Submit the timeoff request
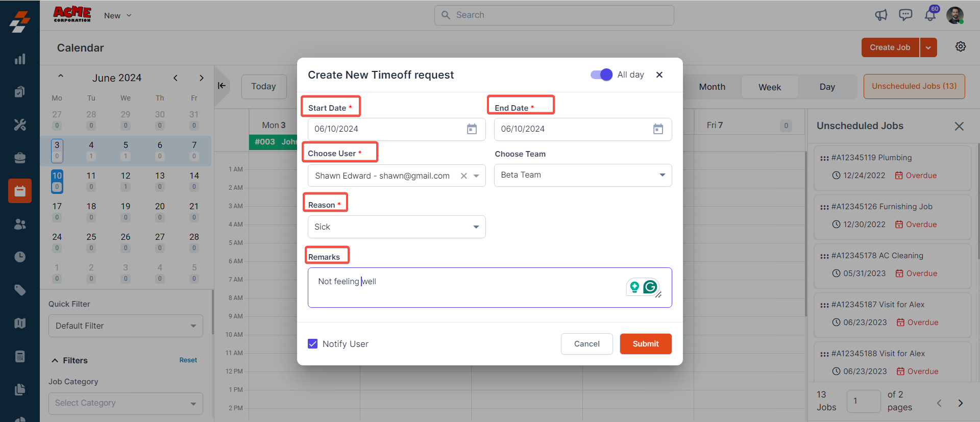Image resolution: width=980 pixels, height=422 pixels. click(645, 344)
